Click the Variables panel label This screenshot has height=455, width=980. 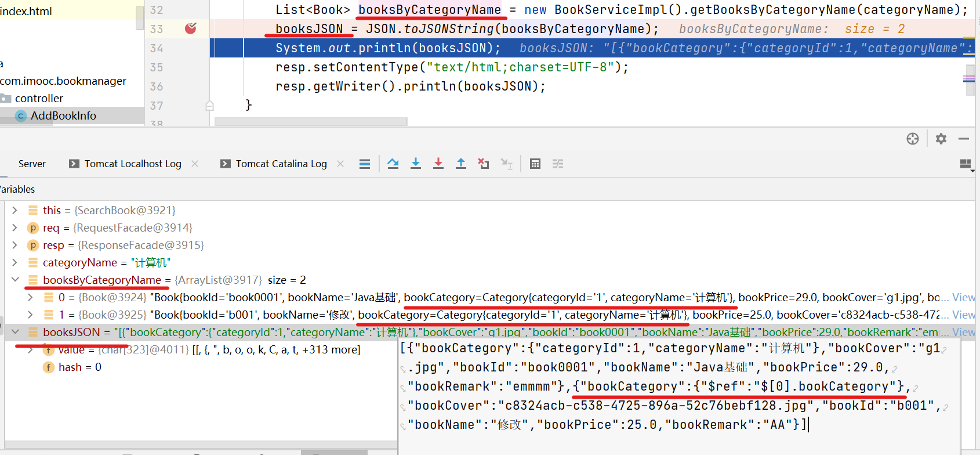pyautogui.click(x=17, y=189)
